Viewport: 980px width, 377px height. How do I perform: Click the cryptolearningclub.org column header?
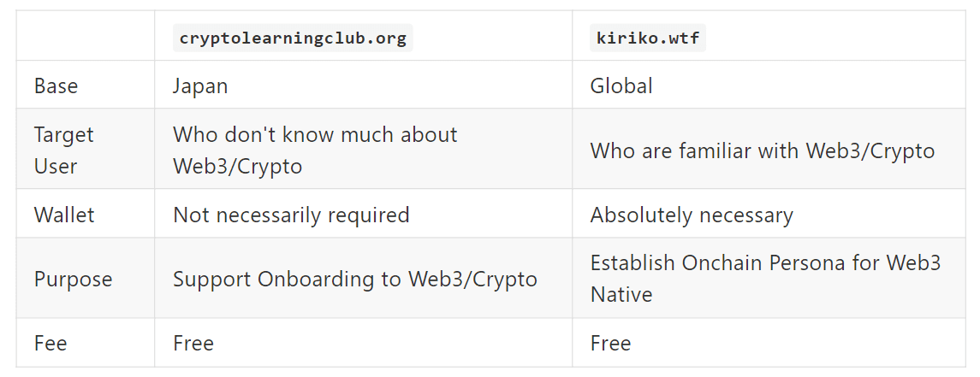(x=293, y=38)
